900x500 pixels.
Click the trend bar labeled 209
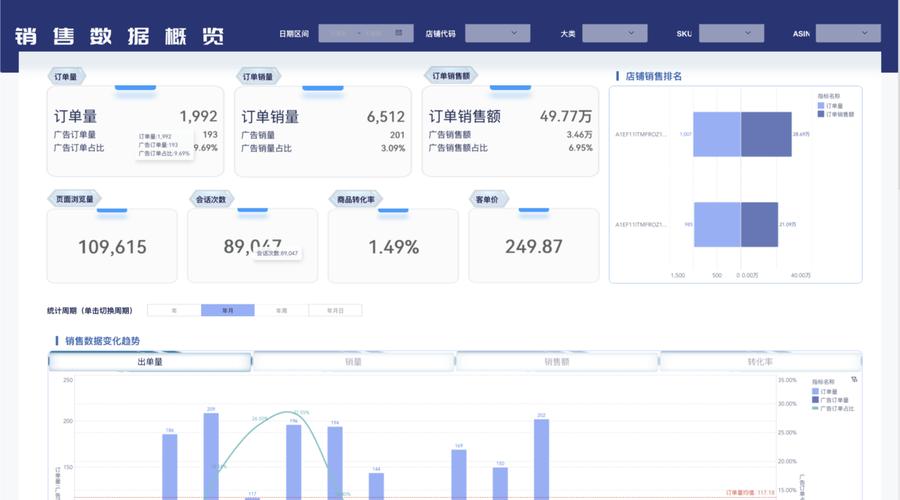[x=211, y=456]
